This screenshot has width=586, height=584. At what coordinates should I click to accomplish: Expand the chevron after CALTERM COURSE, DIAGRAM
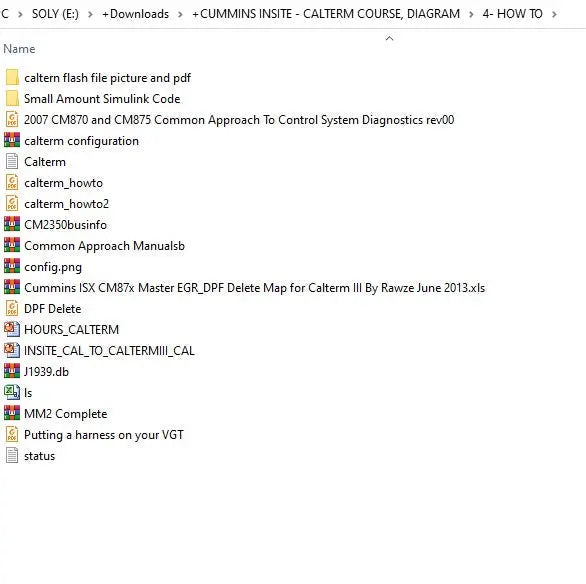tap(471, 14)
